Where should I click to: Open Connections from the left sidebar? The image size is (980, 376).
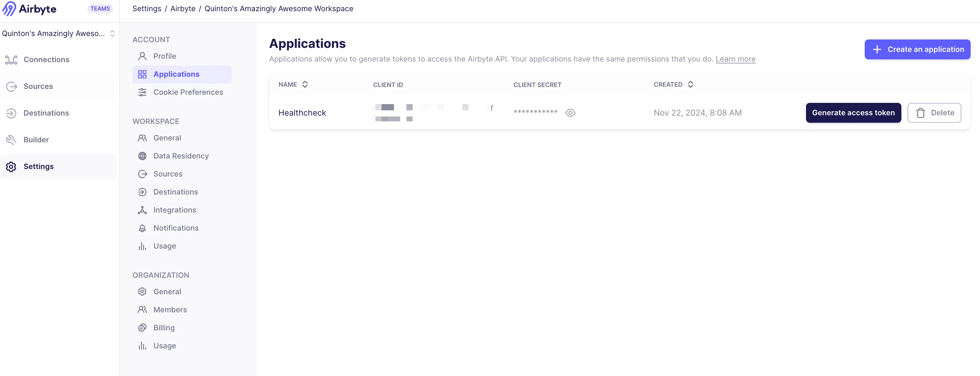46,60
